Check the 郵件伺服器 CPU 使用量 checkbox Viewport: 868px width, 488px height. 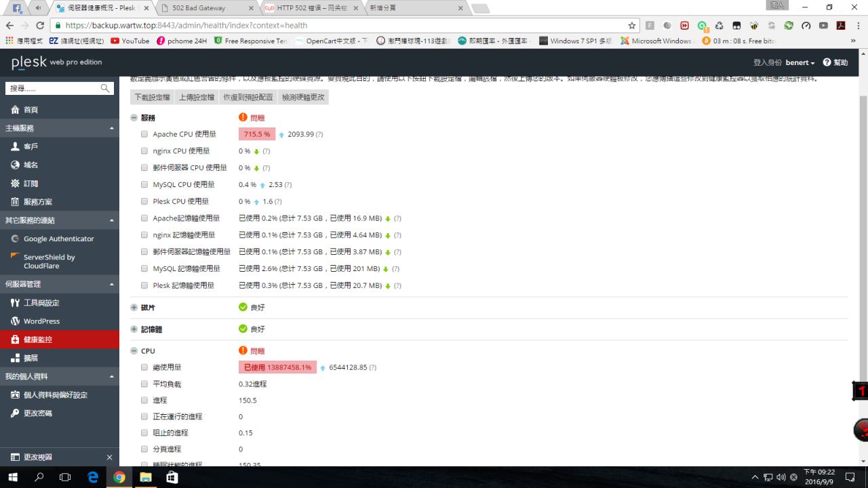(x=144, y=167)
